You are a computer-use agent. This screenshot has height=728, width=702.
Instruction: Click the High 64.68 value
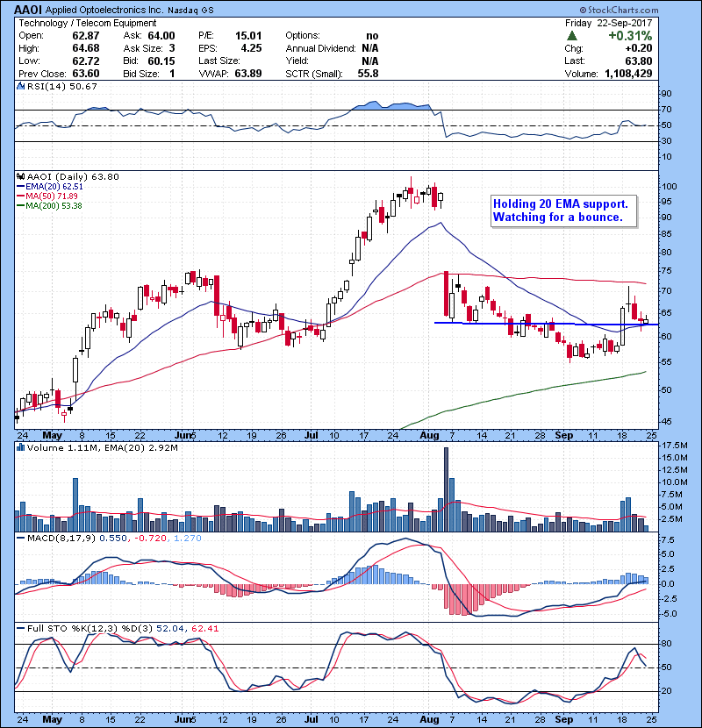[x=86, y=48]
